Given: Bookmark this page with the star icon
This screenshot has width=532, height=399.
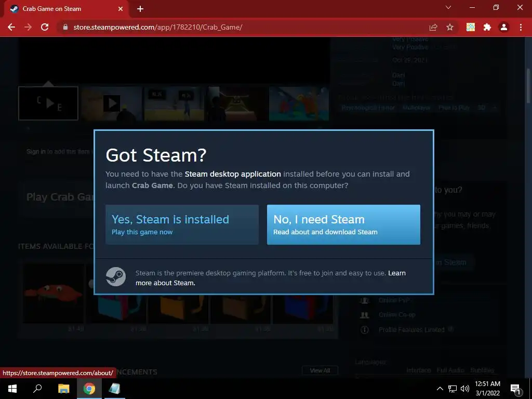Looking at the screenshot, I should click(450, 27).
